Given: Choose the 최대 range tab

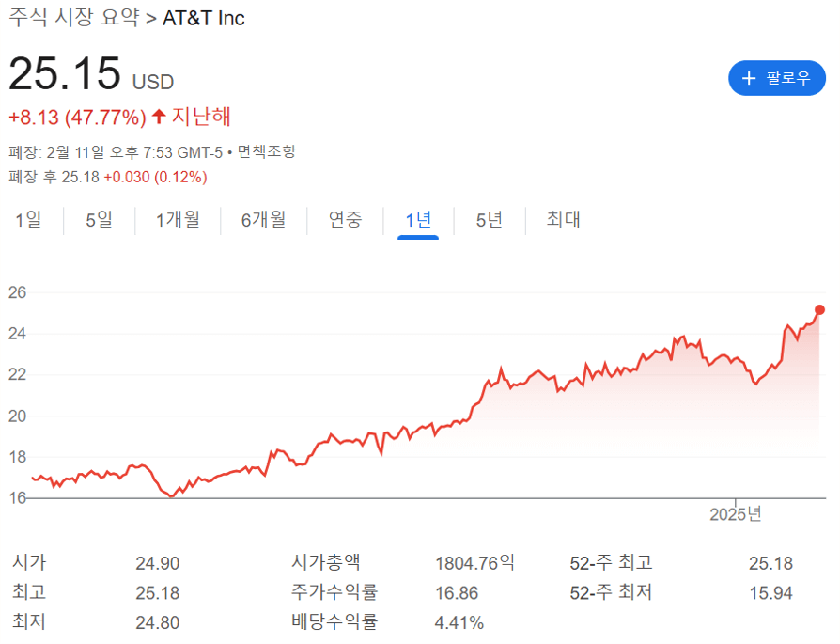Looking at the screenshot, I should point(563,219).
